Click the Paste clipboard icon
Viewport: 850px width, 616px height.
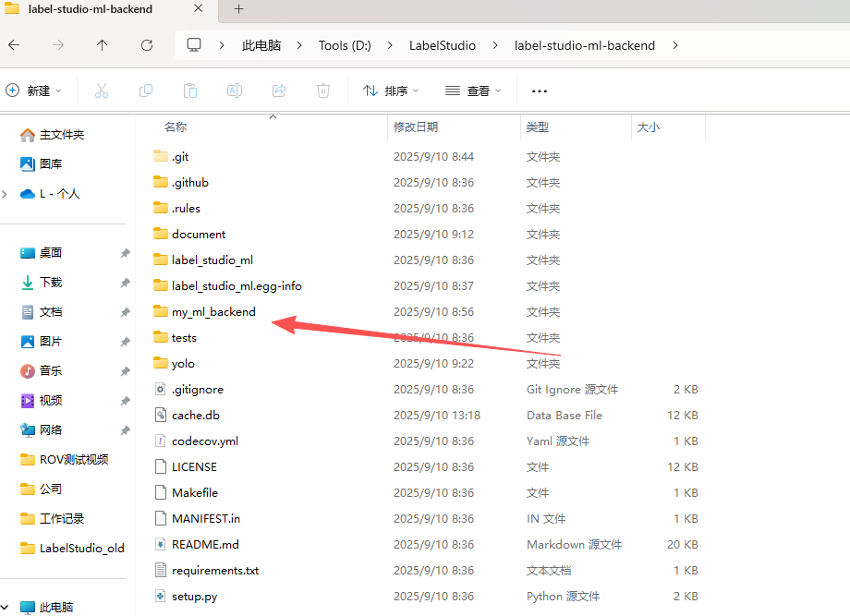tap(190, 91)
